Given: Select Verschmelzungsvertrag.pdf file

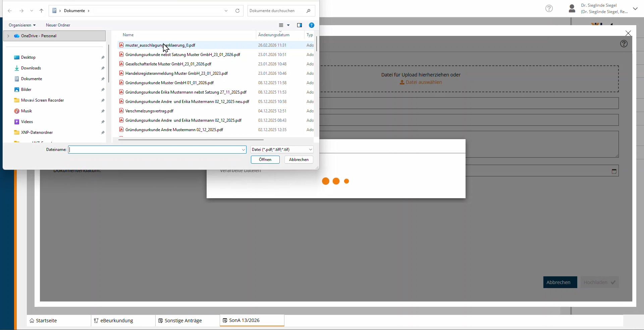Looking at the screenshot, I should pos(149,111).
